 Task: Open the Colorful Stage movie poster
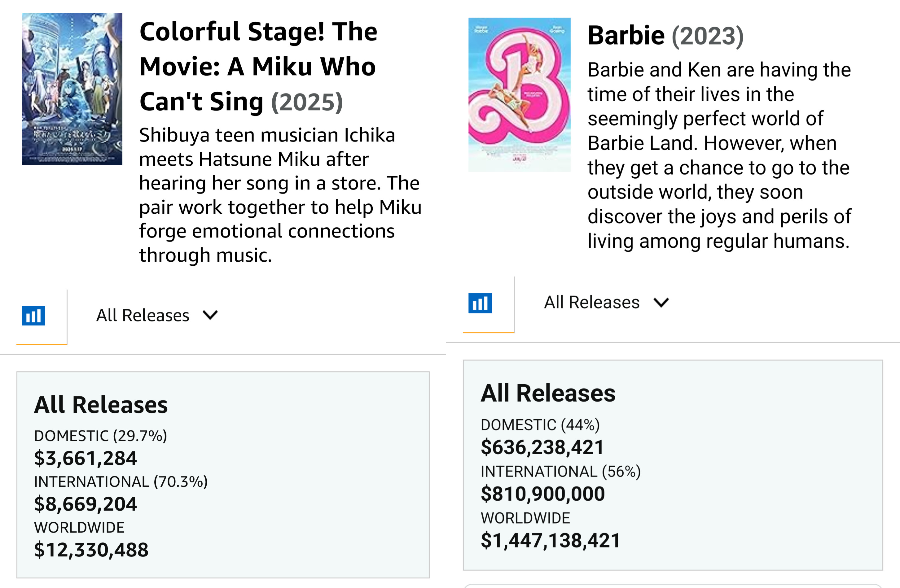click(72, 89)
